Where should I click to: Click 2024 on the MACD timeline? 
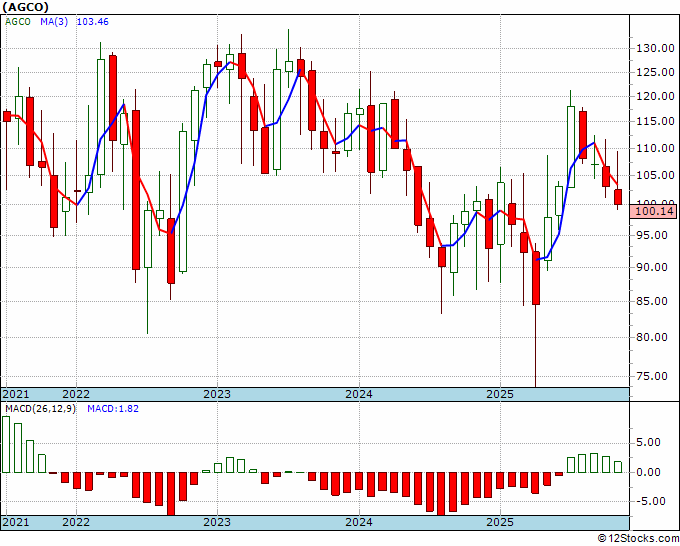359,522
